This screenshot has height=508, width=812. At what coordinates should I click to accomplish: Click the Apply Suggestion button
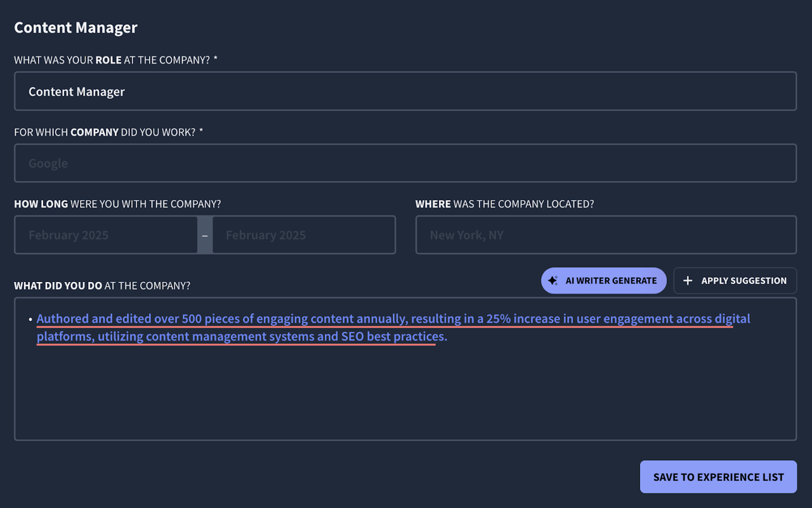pos(735,281)
